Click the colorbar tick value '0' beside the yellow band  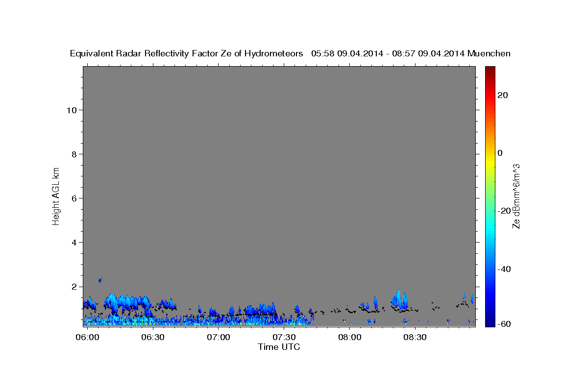[500, 153]
